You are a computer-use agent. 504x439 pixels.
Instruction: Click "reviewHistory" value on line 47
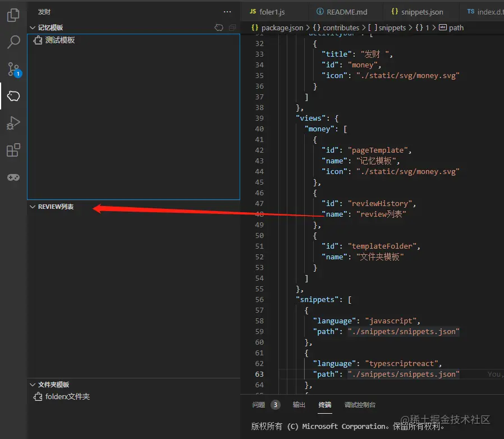coord(382,204)
